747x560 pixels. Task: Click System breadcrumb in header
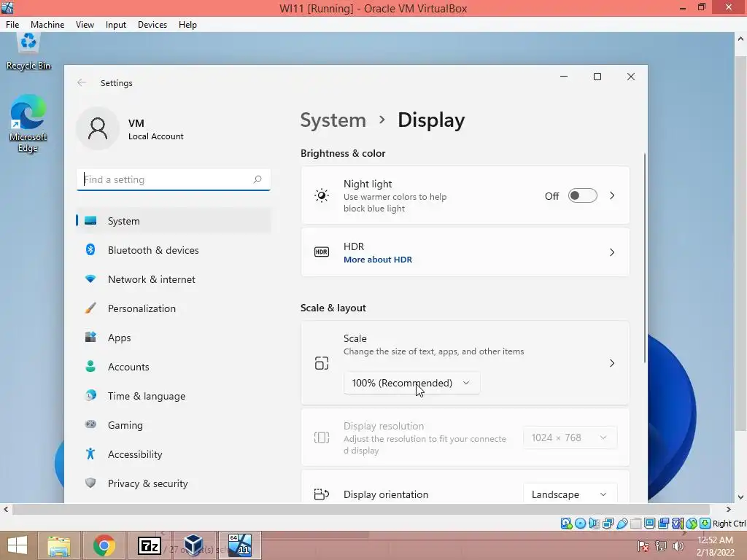[333, 120]
